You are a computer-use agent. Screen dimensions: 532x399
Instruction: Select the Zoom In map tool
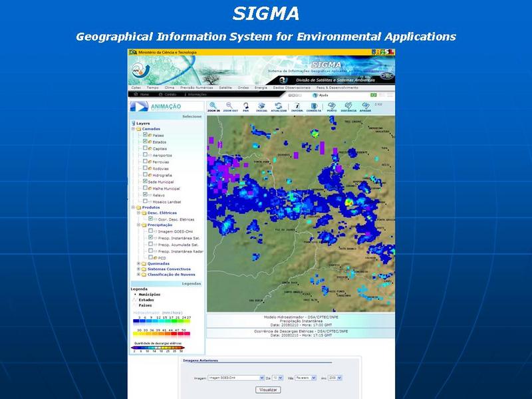pyautogui.click(x=213, y=107)
